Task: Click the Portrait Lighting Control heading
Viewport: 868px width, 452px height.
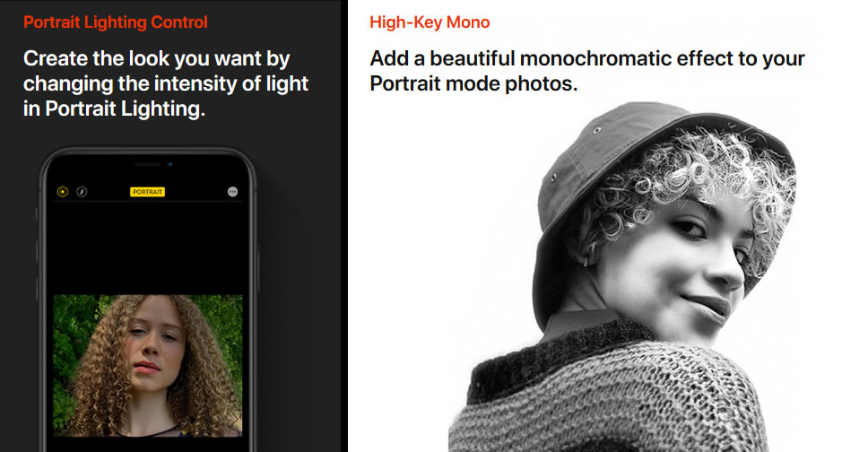Action: coord(116,22)
